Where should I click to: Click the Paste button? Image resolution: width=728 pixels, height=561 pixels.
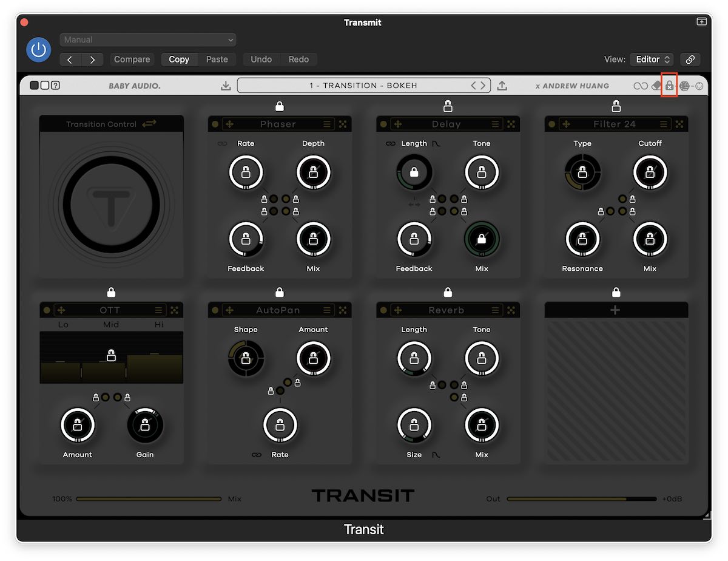tap(217, 59)
